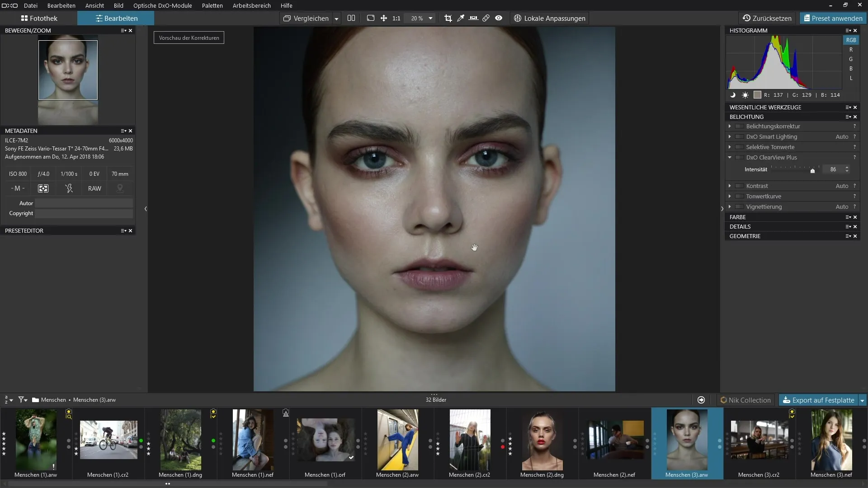The image size is (868, 488).
Task: Open Bewegen/Zoom panel options menu
Action: point(123,31)
